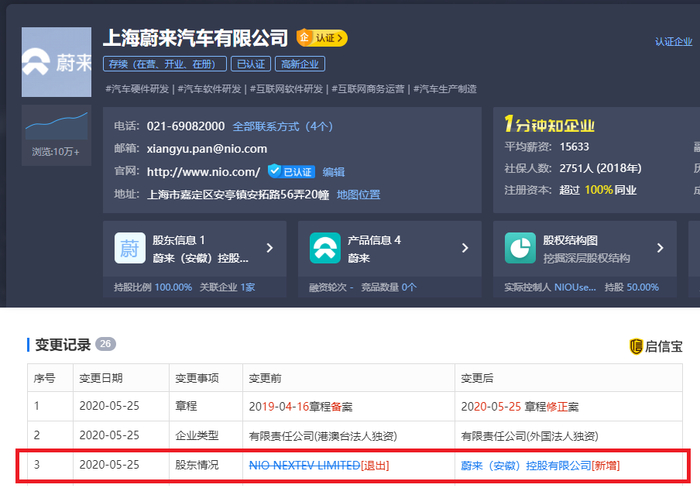This screenshot has width=700, height=499.
Task: Open the #汽车硬件研发 hashtag
Action: coord(138,89)
